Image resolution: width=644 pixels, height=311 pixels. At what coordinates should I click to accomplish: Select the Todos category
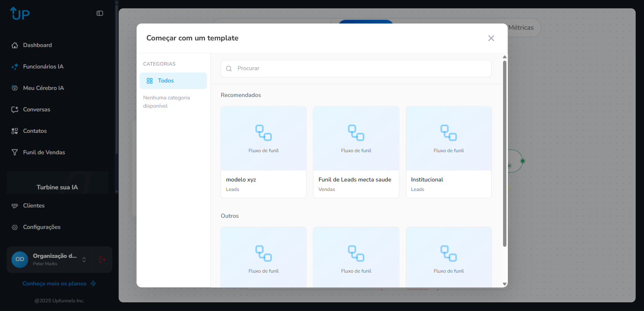pyautogui.click(x=173, y=81)
